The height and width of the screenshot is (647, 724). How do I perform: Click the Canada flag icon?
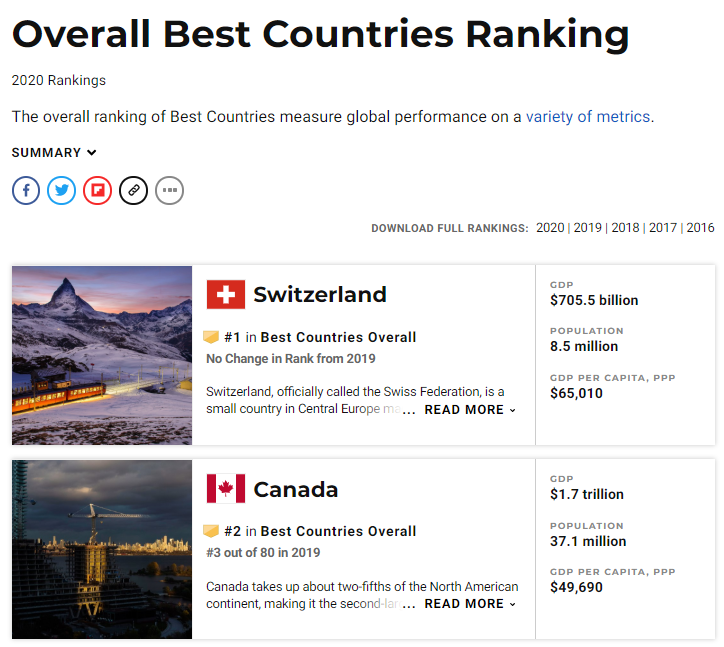point(226,488)
